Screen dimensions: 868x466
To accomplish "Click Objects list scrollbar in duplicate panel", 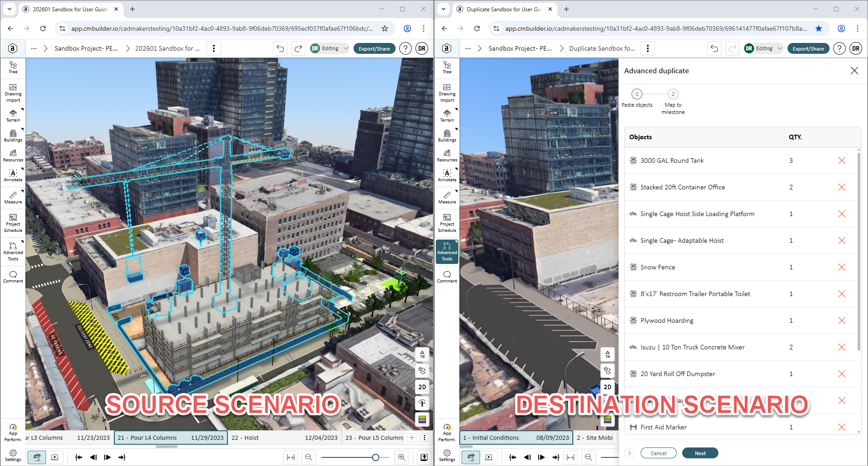I will click(859, 251).
